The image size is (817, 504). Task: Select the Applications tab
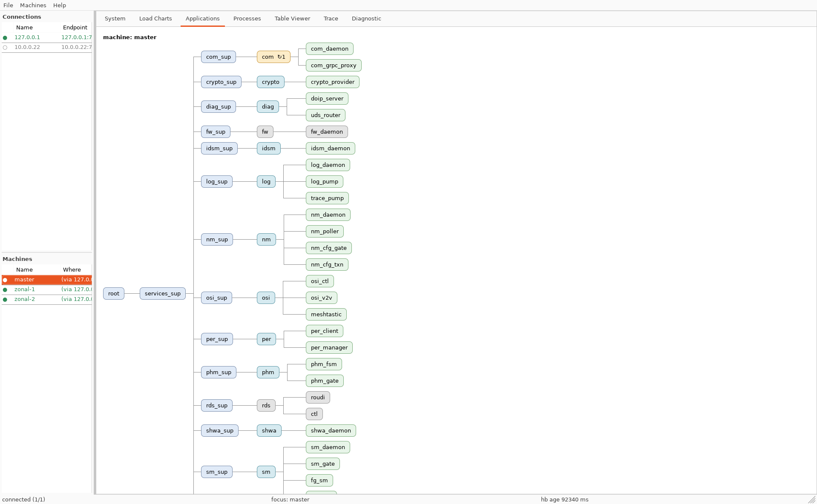point(203,18)
